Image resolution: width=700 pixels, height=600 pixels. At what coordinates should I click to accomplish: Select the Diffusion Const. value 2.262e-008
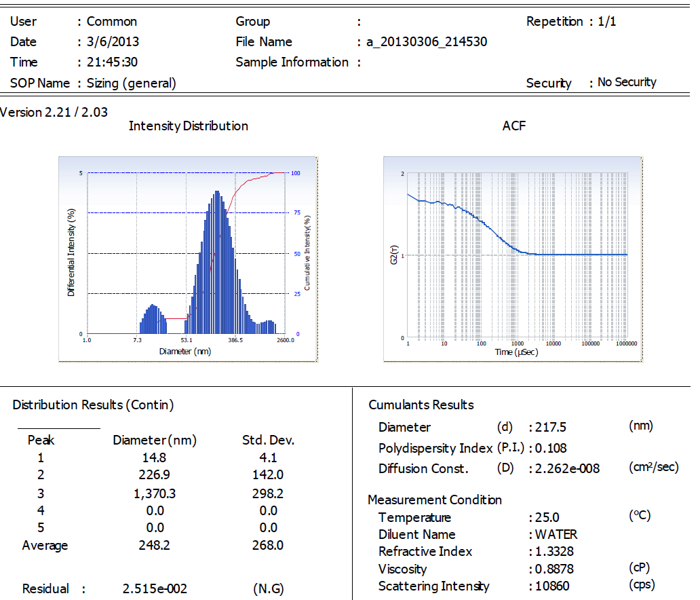coord(568,469)
